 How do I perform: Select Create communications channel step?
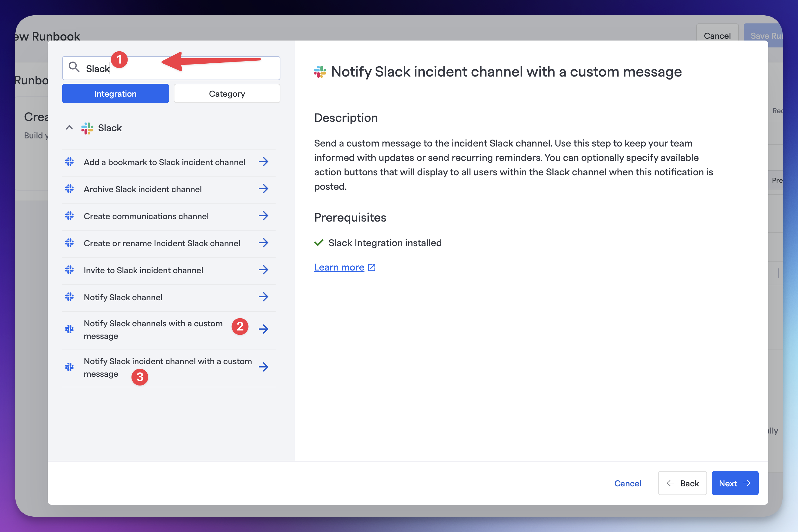click(x=169, y=216)
